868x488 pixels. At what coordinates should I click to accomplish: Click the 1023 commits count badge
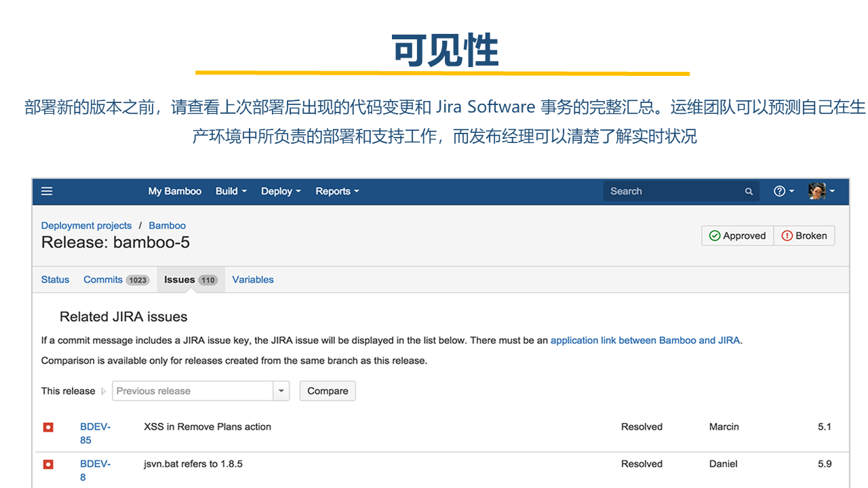click(x=138, y=280)
